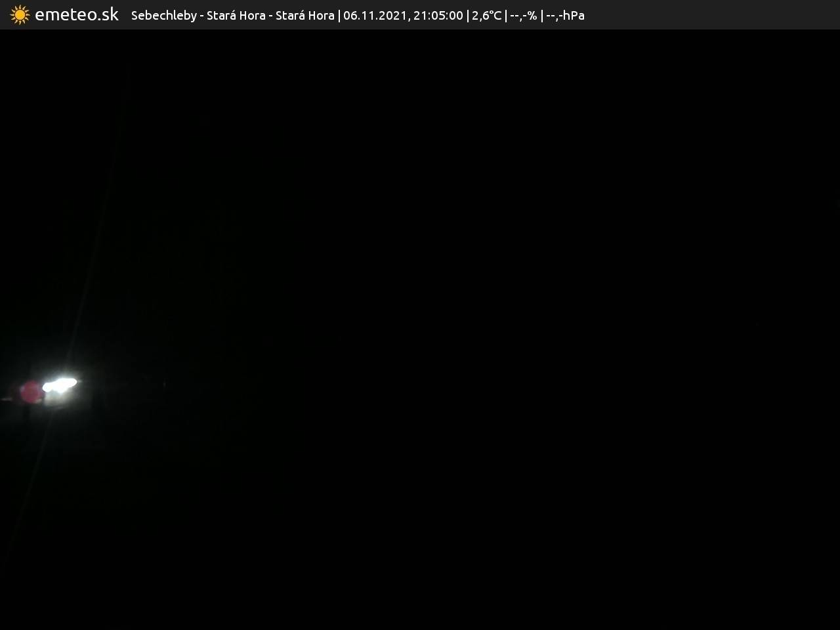Click the separator between humidity and pressure
Image resolution: width=840 pixels, height=630 pixels.
pyautogui.click(x=541, y=15)
